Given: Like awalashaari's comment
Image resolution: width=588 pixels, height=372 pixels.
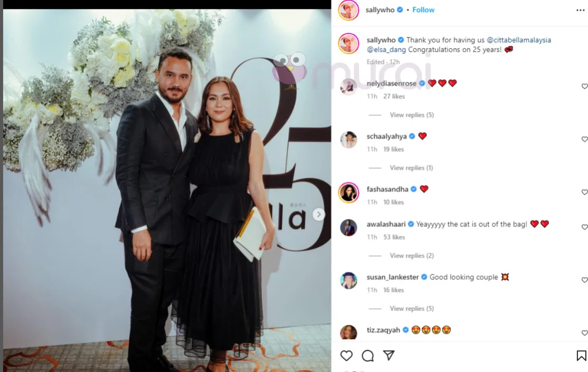Looking at the screenshot, I should click(x=584, y=227).
